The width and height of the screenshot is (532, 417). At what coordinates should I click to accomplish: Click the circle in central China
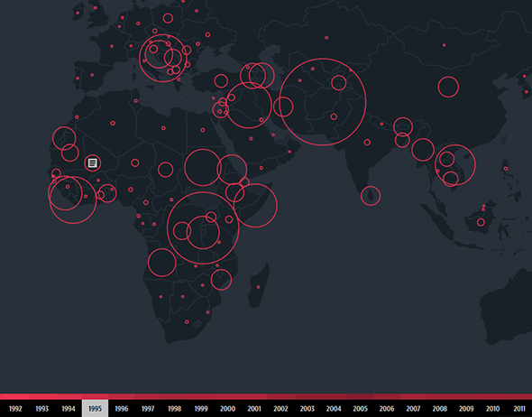click(x=448, y=87)
